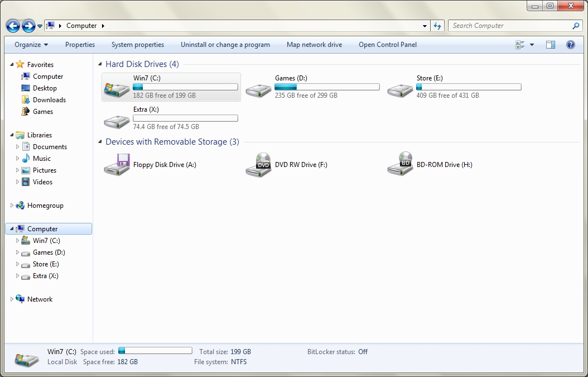The image size is (588, 377).
Task: Expand the Network node
Action: click(12, 299)
